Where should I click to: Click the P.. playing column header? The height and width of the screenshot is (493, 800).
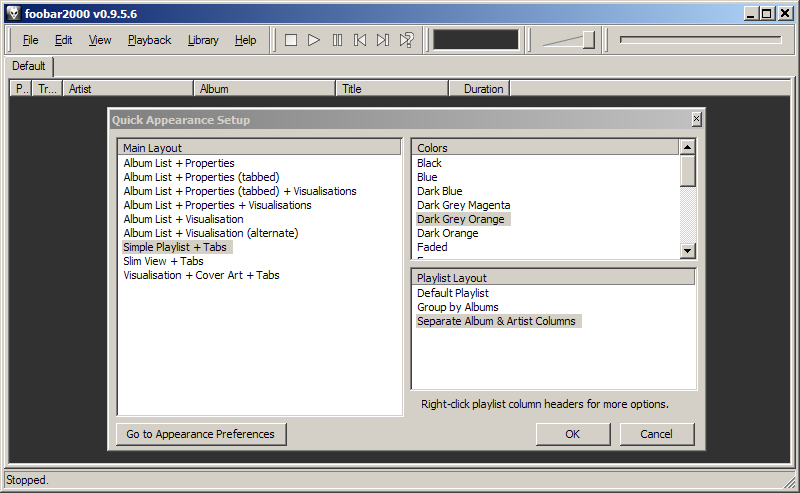coord(21,89)
